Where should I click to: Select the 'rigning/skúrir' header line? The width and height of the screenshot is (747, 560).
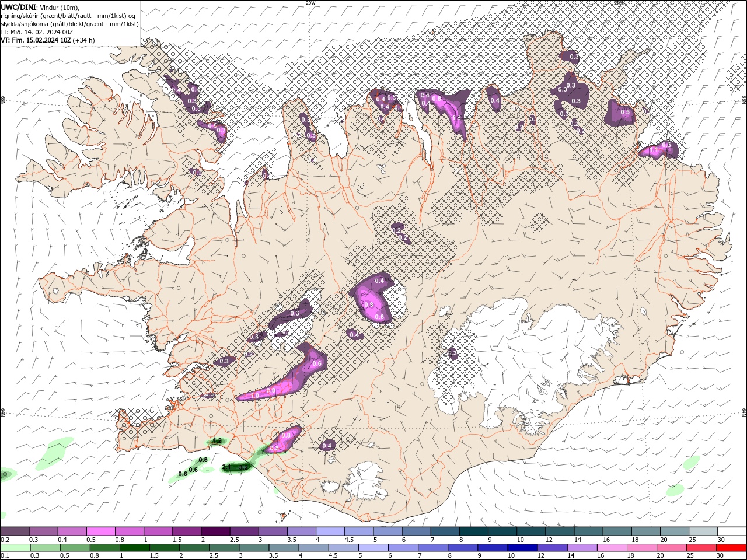(68, 15)
